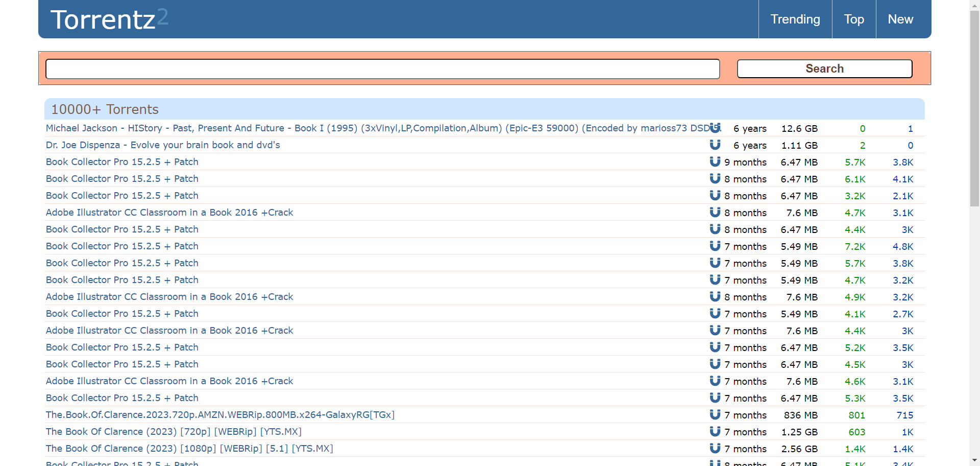
Task: Click the '12.6 GB' size cell
Action: [799, 129]
